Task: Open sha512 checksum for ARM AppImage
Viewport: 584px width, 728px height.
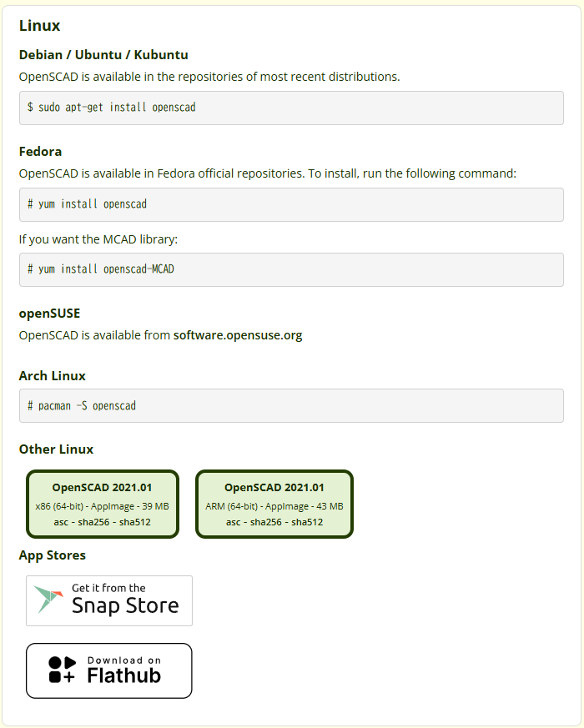Action: pyautogui.click(x=307, y=522)
